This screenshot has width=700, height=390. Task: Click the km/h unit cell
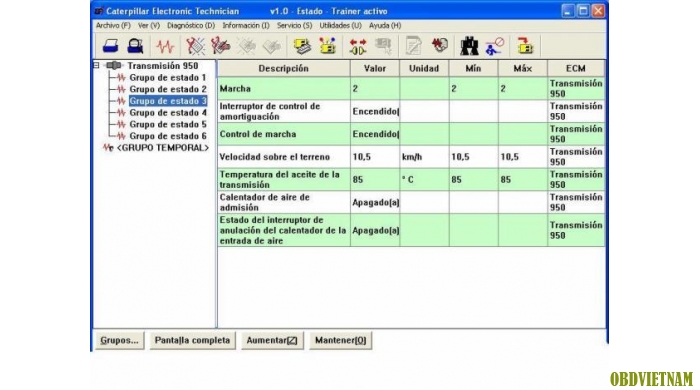(424, 157)
